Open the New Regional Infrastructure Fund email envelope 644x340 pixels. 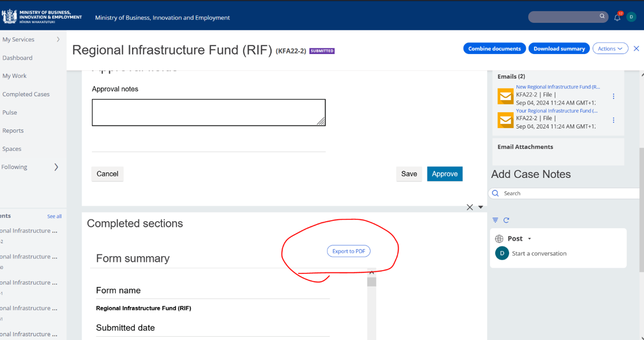[x=505, y=96]
